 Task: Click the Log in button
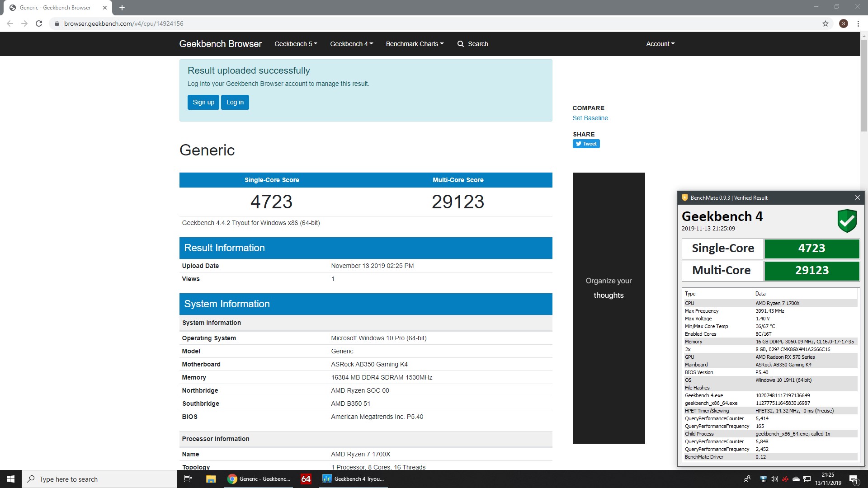pos(235,102)
